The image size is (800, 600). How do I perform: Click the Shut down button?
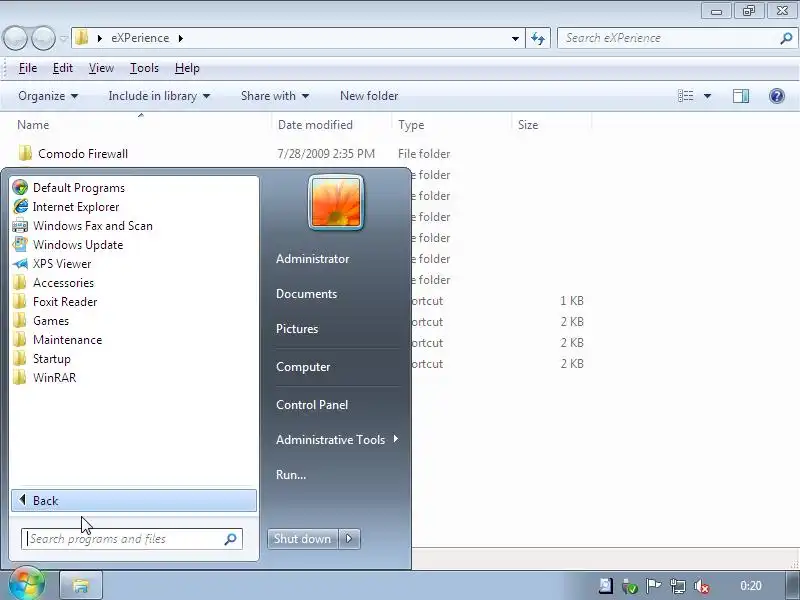point(302,539)
